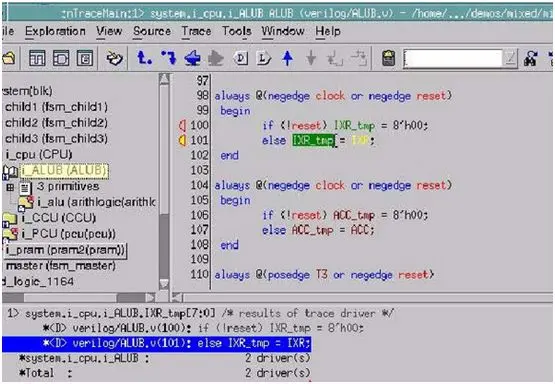The height and width of the screenshot is (384, 555).
Task: Select 'i_cpu (CPU)' in hierarchy tree
Action: click(x=39, y=155)
